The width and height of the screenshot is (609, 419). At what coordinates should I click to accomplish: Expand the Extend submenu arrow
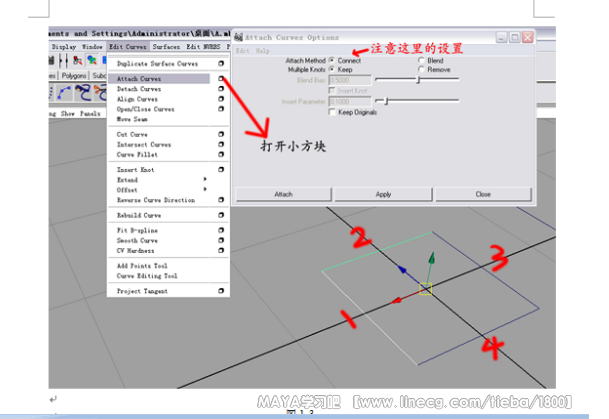click(205, 179)
